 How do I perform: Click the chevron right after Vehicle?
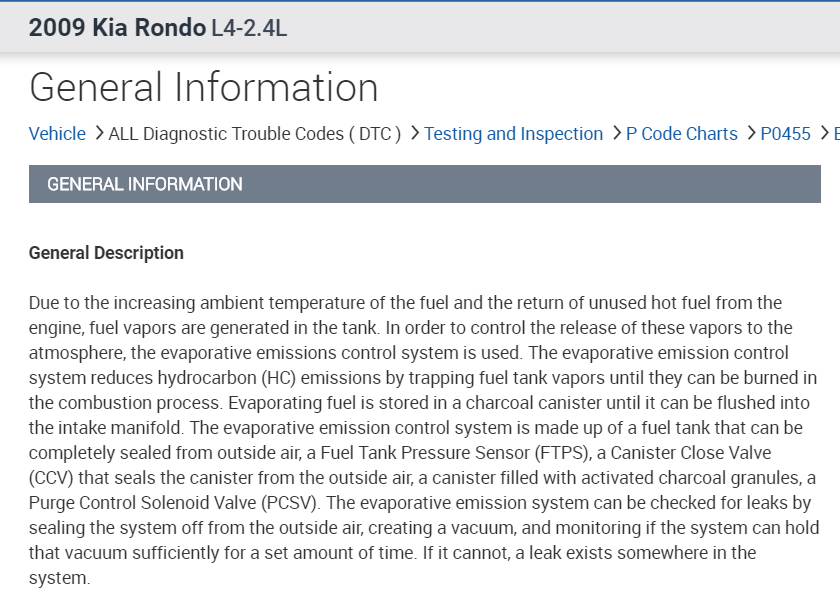coord(98,134)
